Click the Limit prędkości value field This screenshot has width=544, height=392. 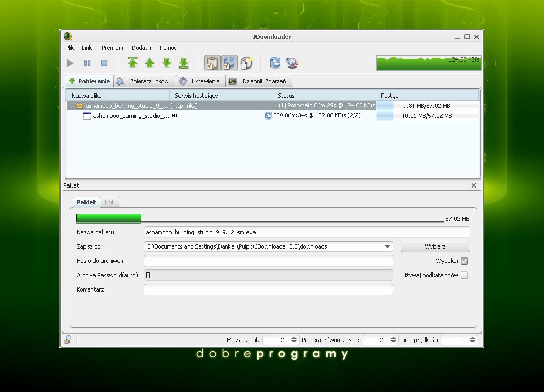455,340
